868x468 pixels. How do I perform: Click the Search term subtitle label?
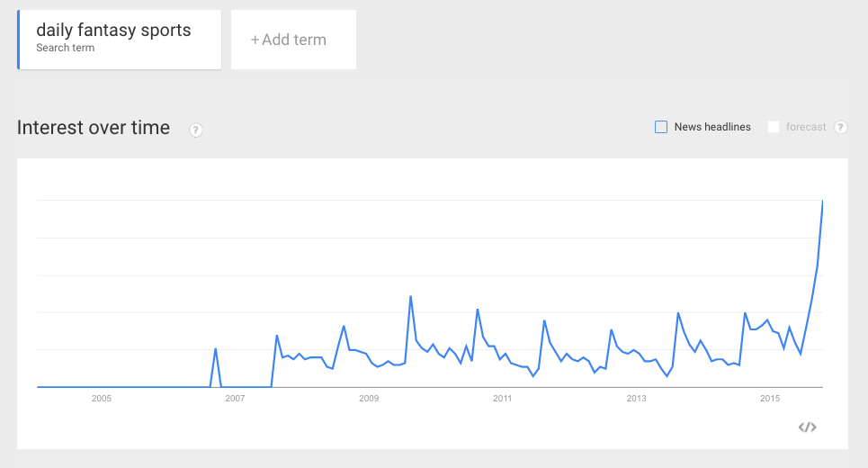pyautogui.click(x=66, y=48)
